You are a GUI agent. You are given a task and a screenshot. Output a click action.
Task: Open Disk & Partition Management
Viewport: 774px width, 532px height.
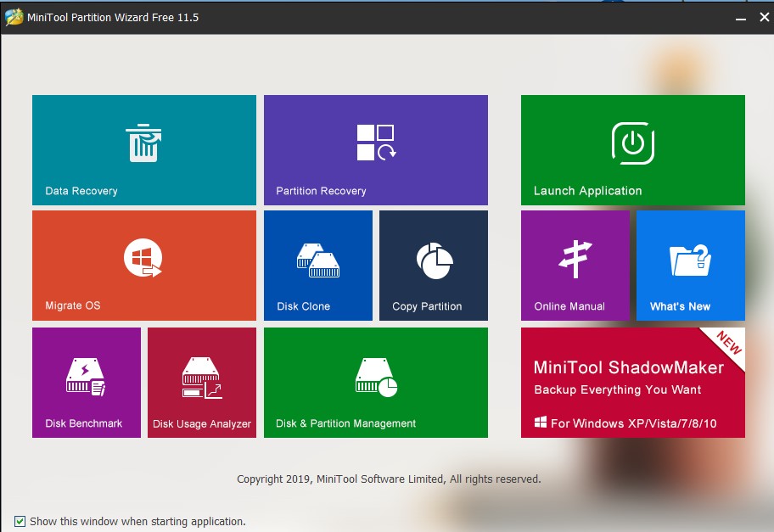pyautogui.click(x=376, y=382)
